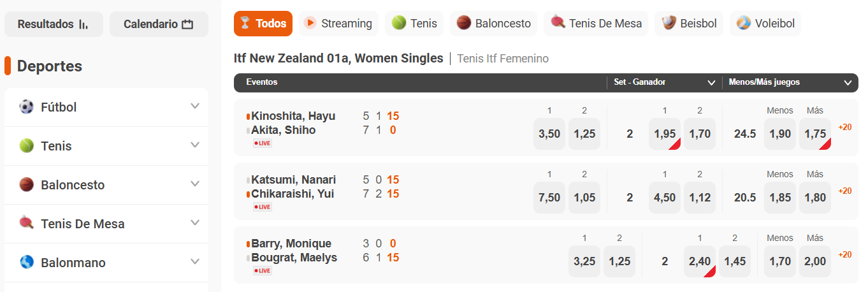Select the 1,05 odds for Chikaraishi

click(x=584, y=198)
